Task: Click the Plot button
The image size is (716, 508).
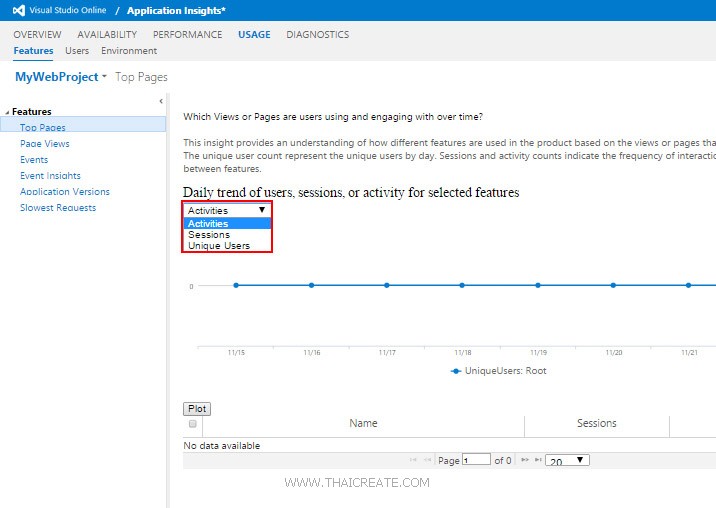Action: pos(197,408)
